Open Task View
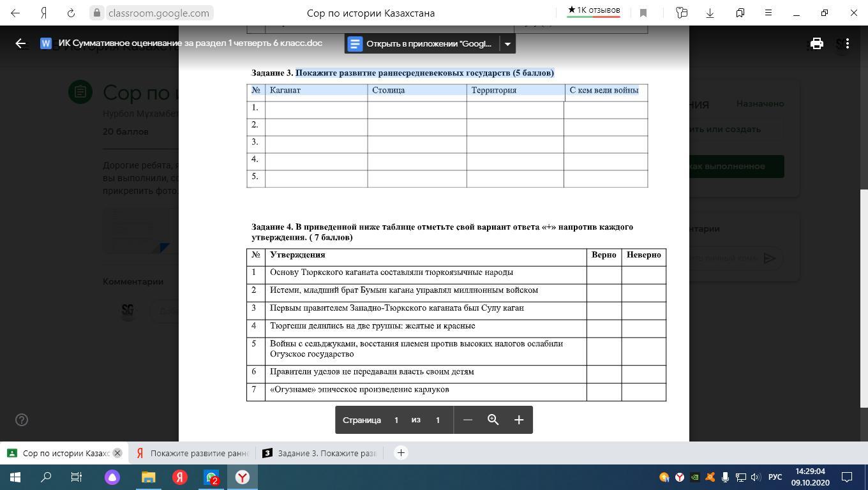Screen dimensions: 868x490 point(77,477)
